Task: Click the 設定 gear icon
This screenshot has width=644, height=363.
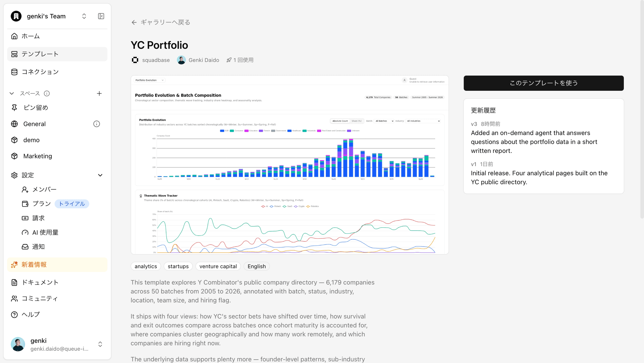Action: tap(14, 175)
